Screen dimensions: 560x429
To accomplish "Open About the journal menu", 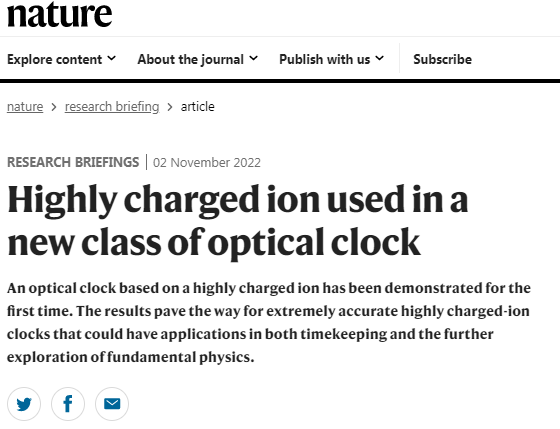I will 198,59.
